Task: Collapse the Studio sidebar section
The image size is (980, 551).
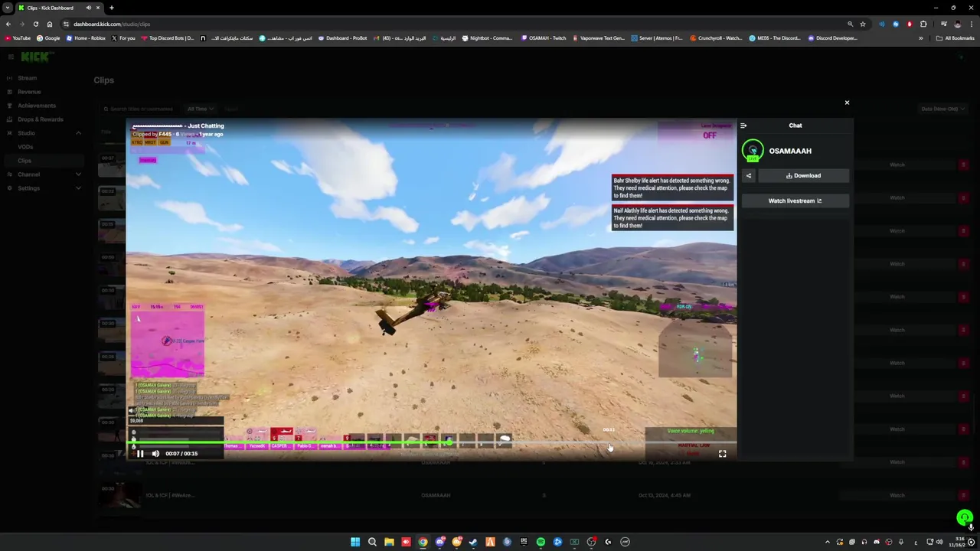Action: coord(78,133)
